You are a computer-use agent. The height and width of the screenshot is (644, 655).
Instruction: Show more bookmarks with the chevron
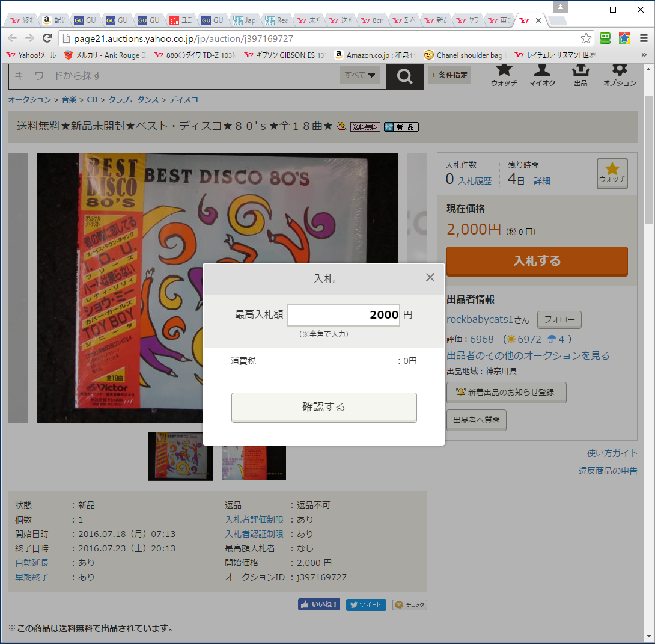(644, 55)
